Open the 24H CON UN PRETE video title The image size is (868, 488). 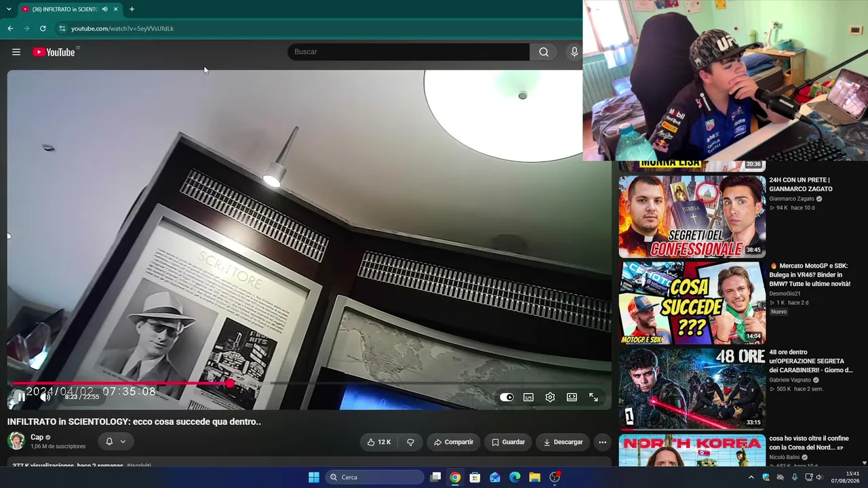click(x=801, y=184)
